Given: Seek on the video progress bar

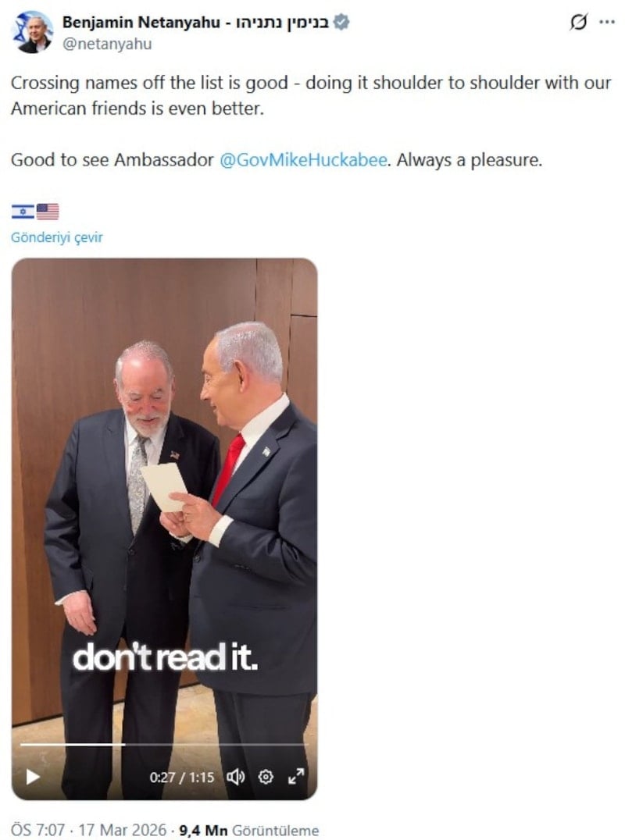Looking at the screenshot, I should click(164, 745).
